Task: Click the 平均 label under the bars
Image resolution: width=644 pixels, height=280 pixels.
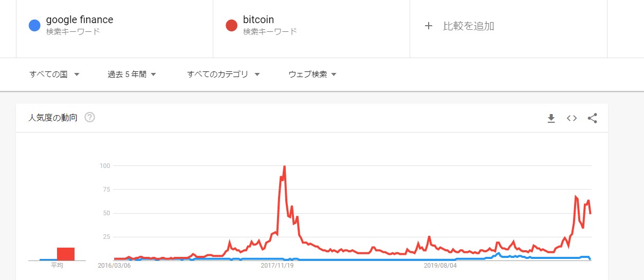Action: coord(57,266)
